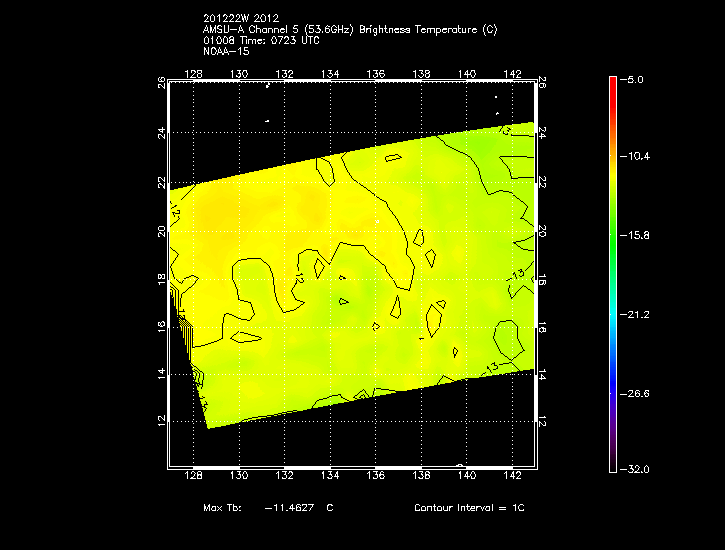This screenshot has width=725, height=550.
Task: Click the red top of the color bar
Action: coord(612,82)
